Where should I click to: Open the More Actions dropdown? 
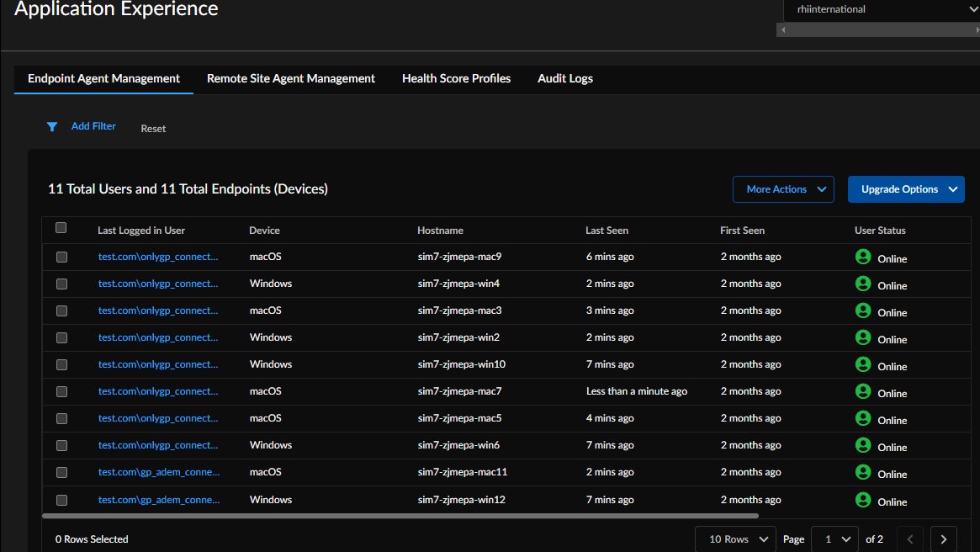pos(782,189)
